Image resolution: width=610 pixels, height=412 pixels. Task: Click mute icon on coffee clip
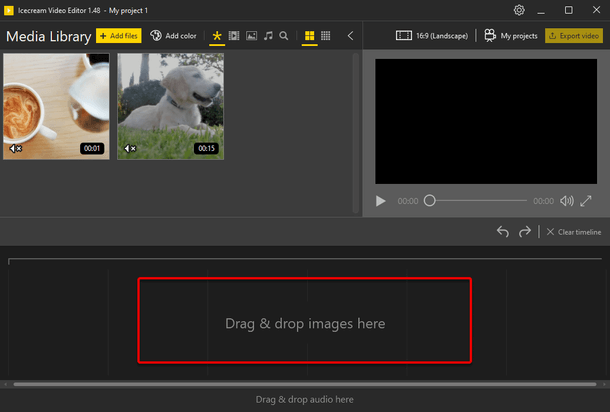tap(16, 148)
